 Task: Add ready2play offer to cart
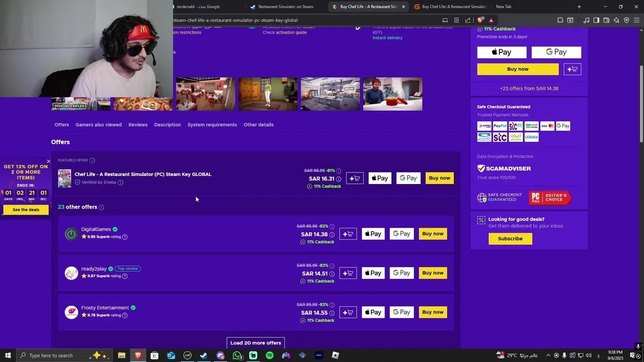pyautogui.click(x=348, y=273)
